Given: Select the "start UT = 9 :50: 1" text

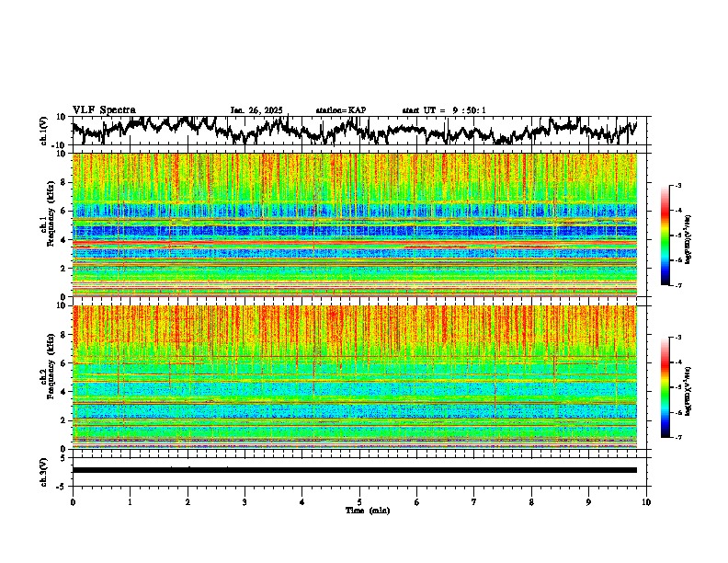Looking at the screenshot, I should (444, 110).
